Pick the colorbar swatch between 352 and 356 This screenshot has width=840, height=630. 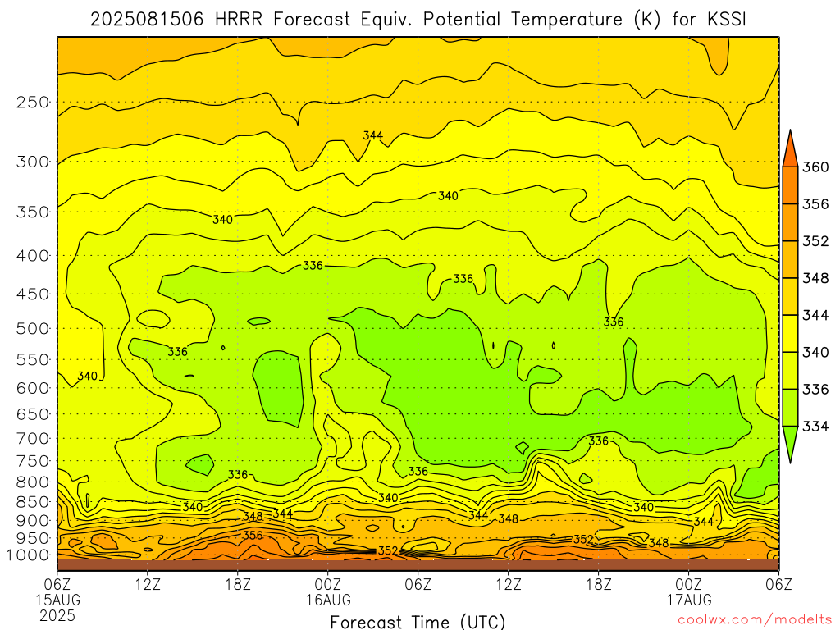[x=790, y=222]
